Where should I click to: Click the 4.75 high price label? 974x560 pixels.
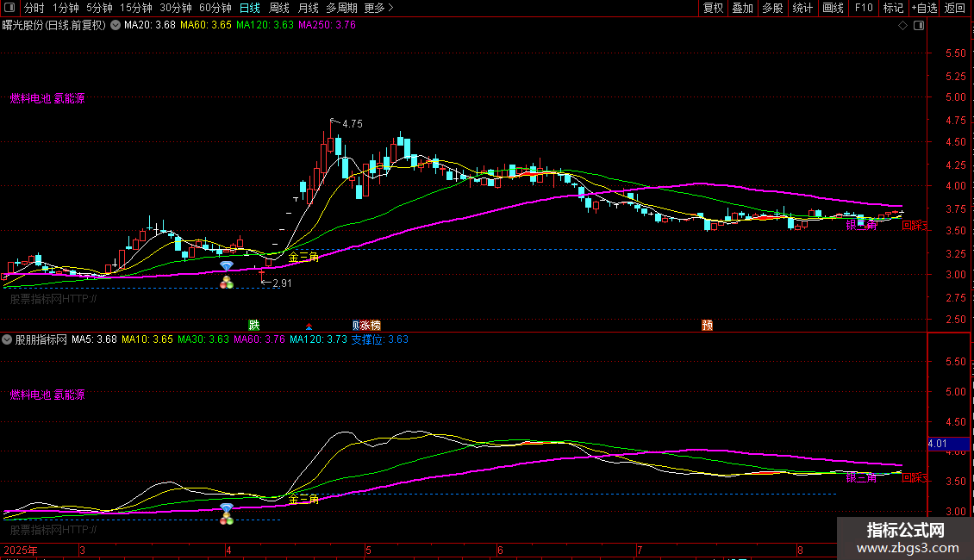(x=353, y=123)
